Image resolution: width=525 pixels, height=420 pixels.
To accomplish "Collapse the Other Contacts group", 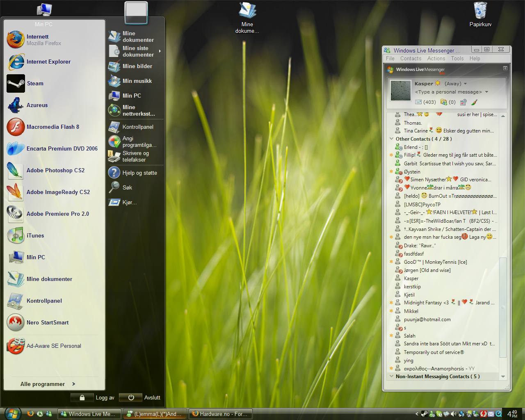I will click(392, 139).
